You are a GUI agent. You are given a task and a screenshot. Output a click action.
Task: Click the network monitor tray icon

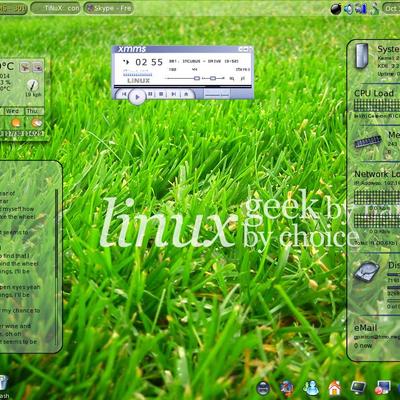click(x=361, y=9)
